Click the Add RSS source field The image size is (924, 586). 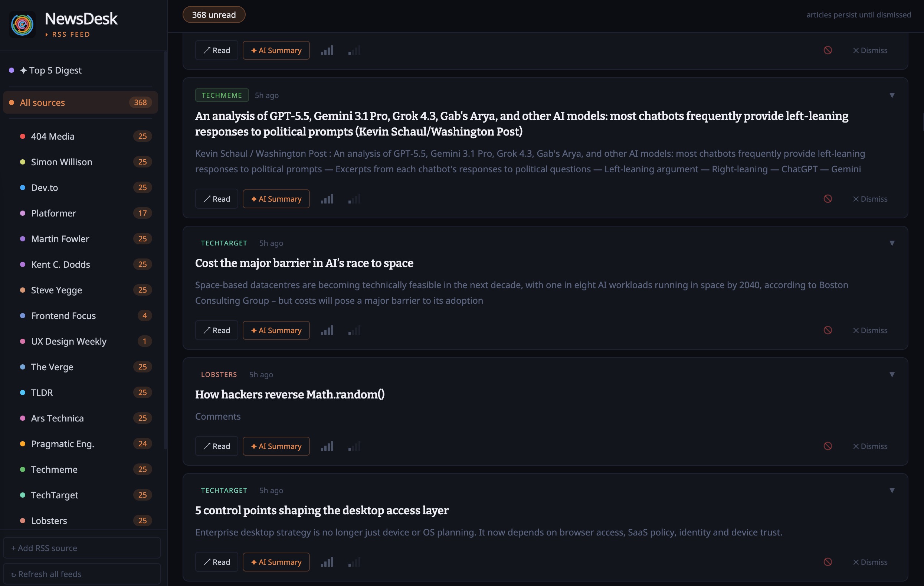pyautogui.click(x=82, y=548)
